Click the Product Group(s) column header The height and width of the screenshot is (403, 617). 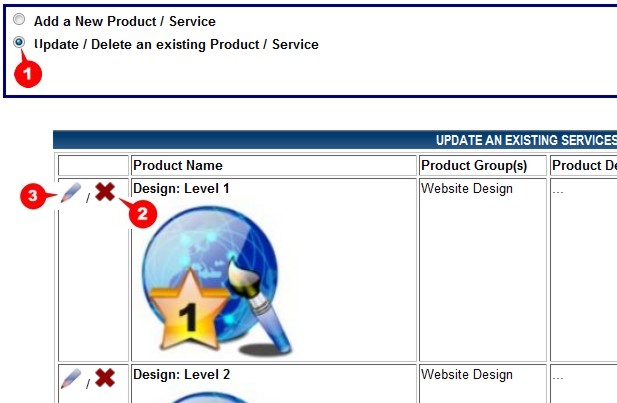pyautogui.click(x=474, y=165)
